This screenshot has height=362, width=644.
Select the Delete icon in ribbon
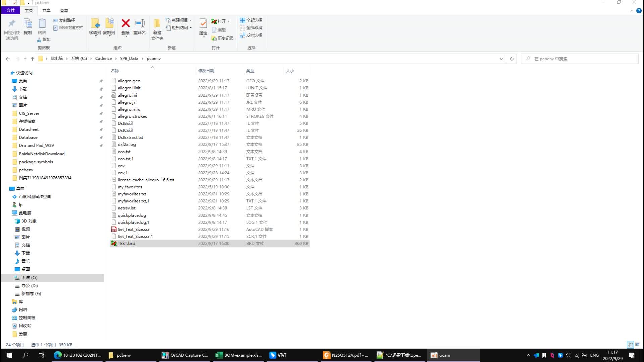click(x=126, y=26)
